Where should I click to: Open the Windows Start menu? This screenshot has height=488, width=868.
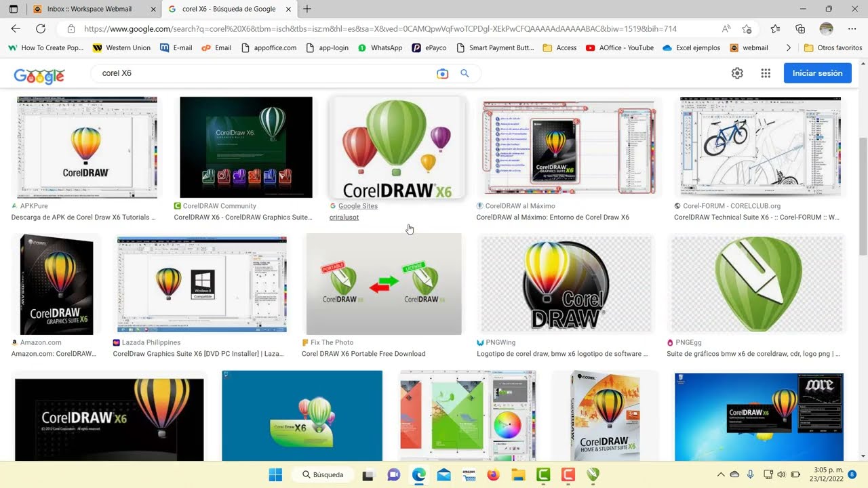coord(275,474)
